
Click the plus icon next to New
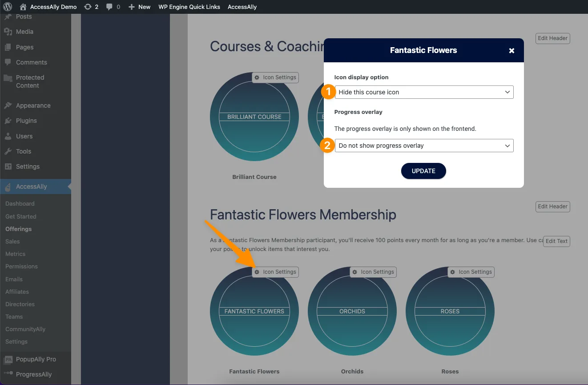coord(132,7)
